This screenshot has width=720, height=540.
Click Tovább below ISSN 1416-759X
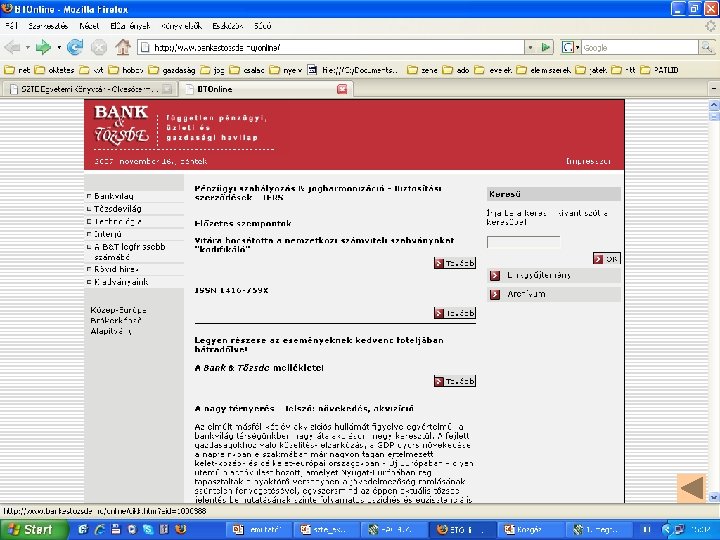[455, 313]
